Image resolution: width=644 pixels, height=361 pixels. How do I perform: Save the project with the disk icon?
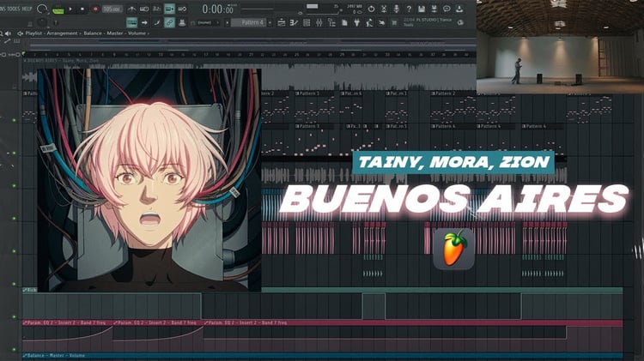pyautogui.click(x=422, y=9)
